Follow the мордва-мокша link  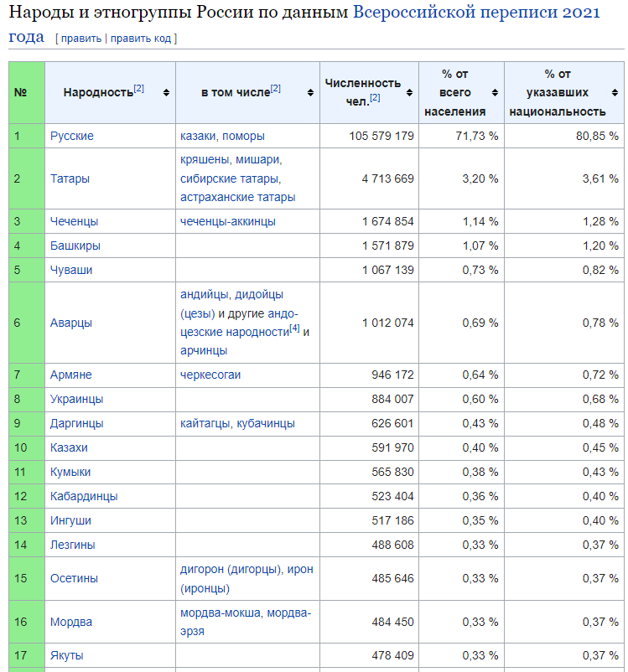coord(220,613)
